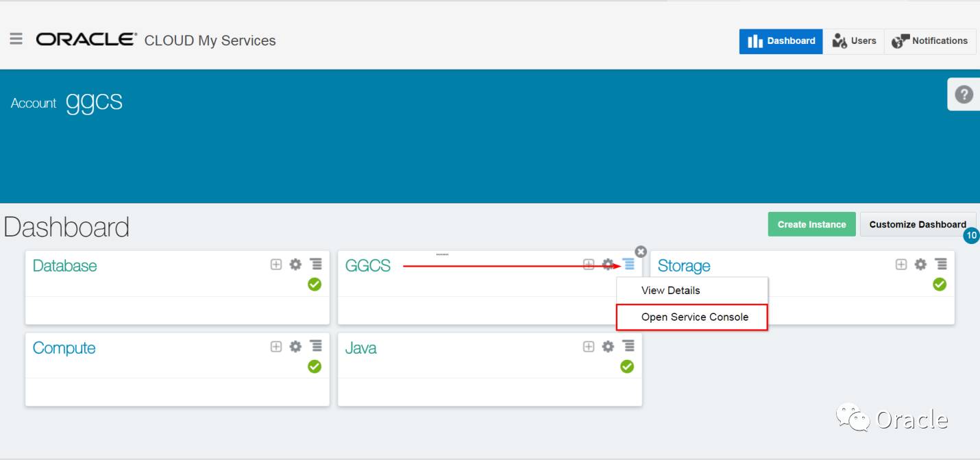Click the green status check on Java tile
The width and height of the screenshot is (980, 460).
[627, 366]
